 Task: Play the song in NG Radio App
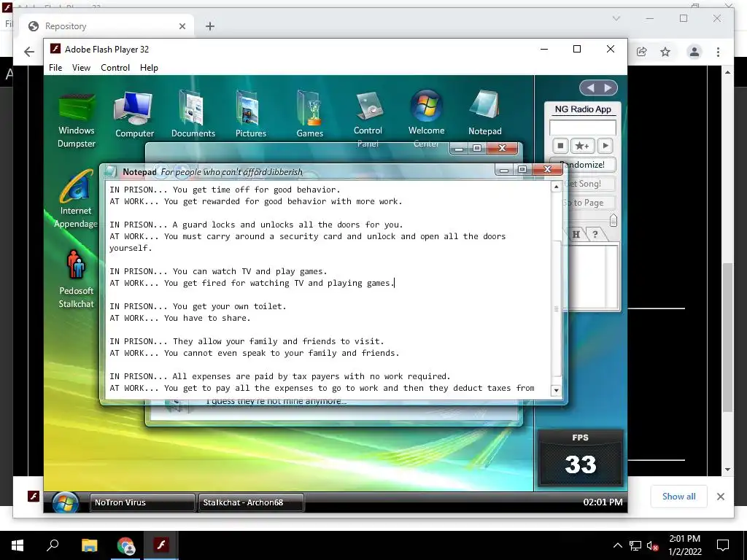pyautogui.click(x=605, y=146)
